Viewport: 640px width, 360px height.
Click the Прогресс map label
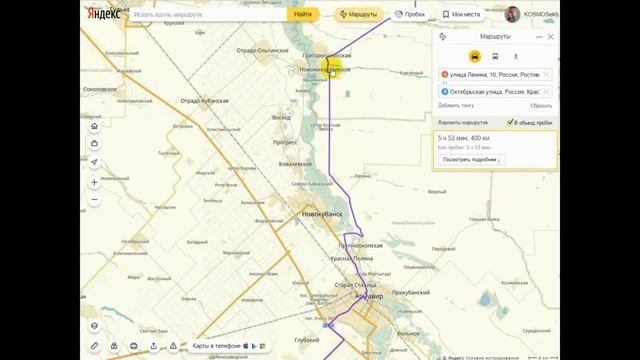(x=285, y=142)
